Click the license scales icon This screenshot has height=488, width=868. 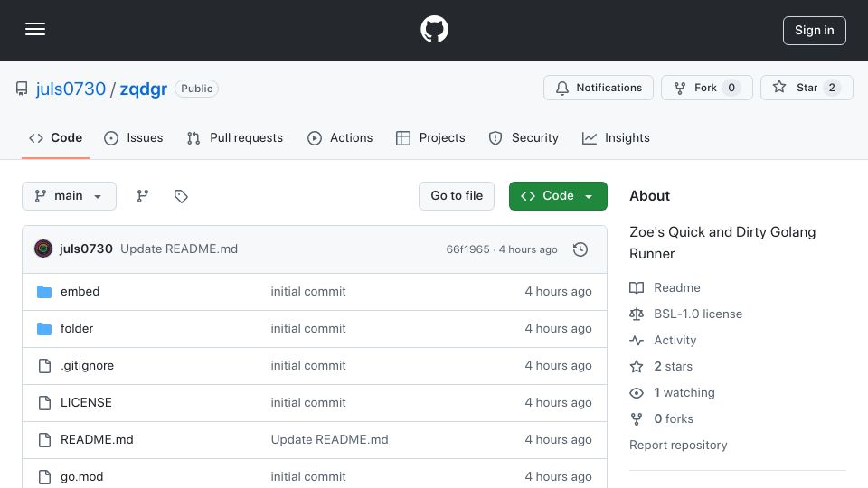coord(637,314)
